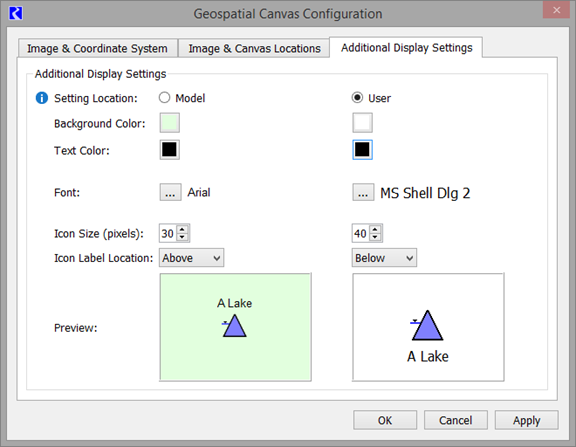Open the User font chooser ellipsis button
Viewport: 576px width, 447px height.
point(363,192)
